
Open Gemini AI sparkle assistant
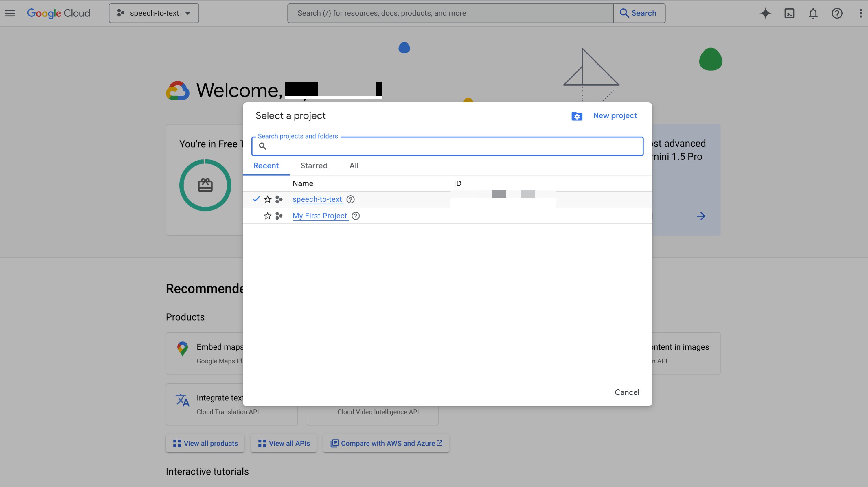765,13
